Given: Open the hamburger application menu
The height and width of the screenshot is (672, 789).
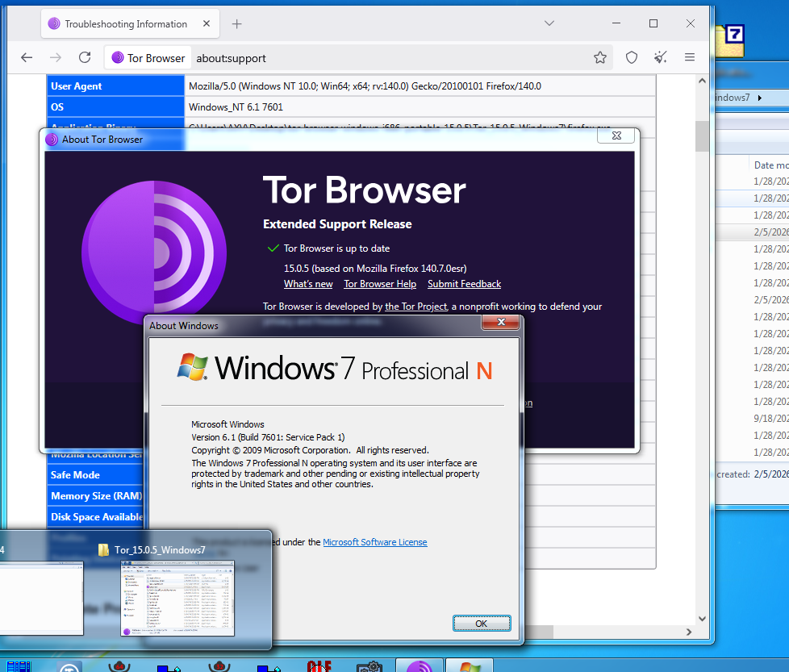Looking at the screenshot, I should pyautogui.click(x=690, y=57).
